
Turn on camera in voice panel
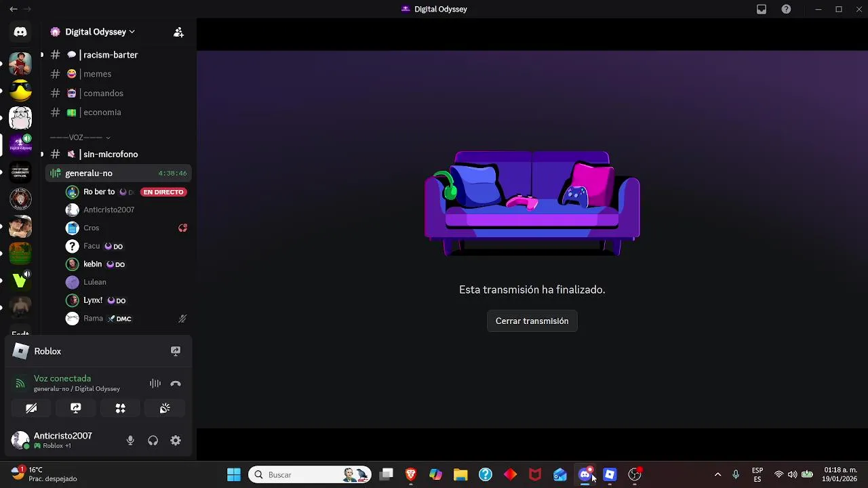point(31,408)
